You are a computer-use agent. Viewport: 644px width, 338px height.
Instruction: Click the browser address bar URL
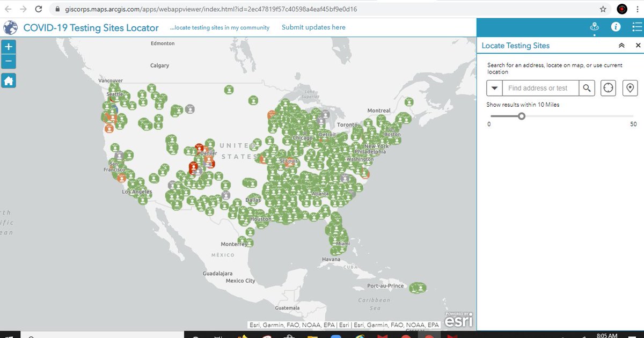click(210, 9)
